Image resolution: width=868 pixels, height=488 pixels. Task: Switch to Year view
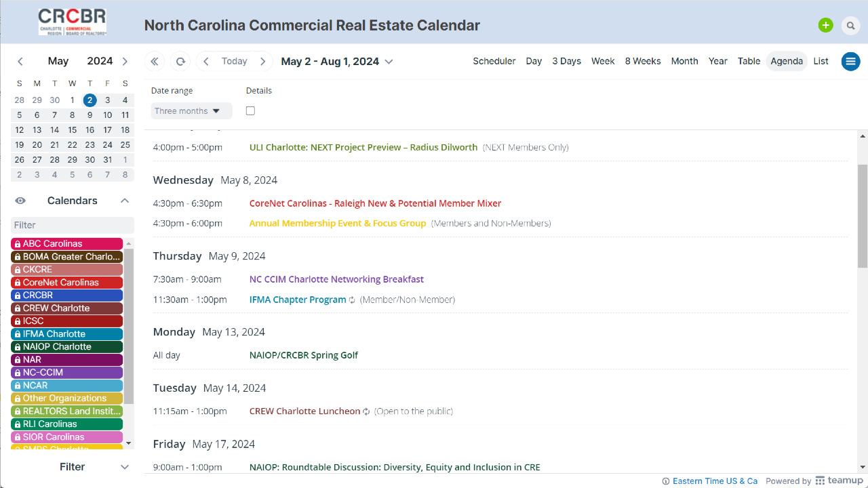click(718, 61)
